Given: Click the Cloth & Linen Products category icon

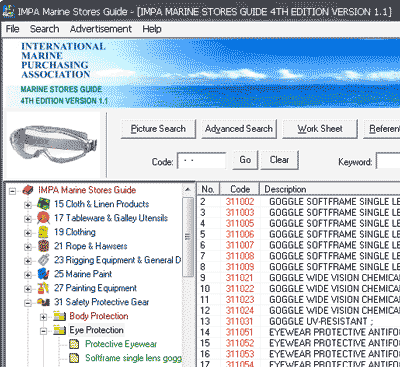Looking at the screenshot, I should [43, 204].
